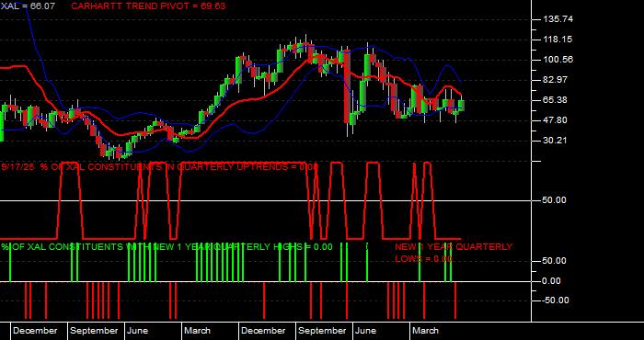Image resolution: width=644 pixels, height=340 pixels.
Task: Select the last March timeline marker
Action: click(425, 331)
